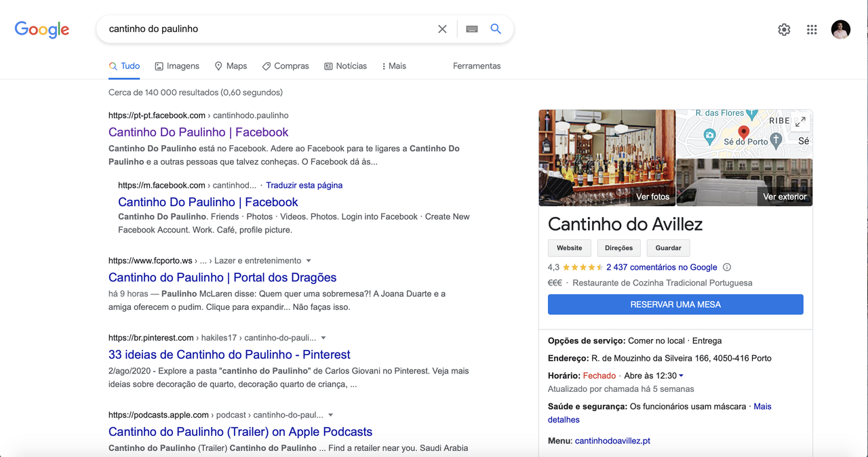The width and height of the screenshot is (868, 457).
Task: Click the red map pin at Sé do Porto
Action: [743, 132]
